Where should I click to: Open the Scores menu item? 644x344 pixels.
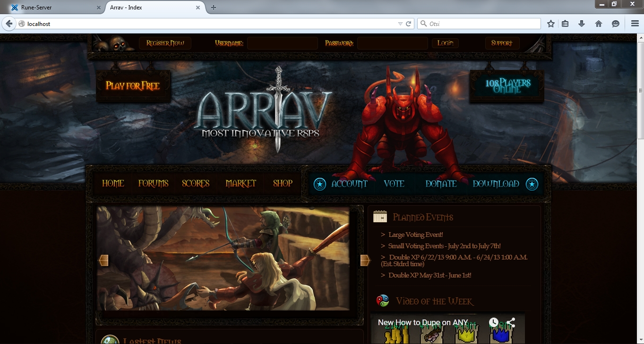pyautogui.click(x=196, y=184)
